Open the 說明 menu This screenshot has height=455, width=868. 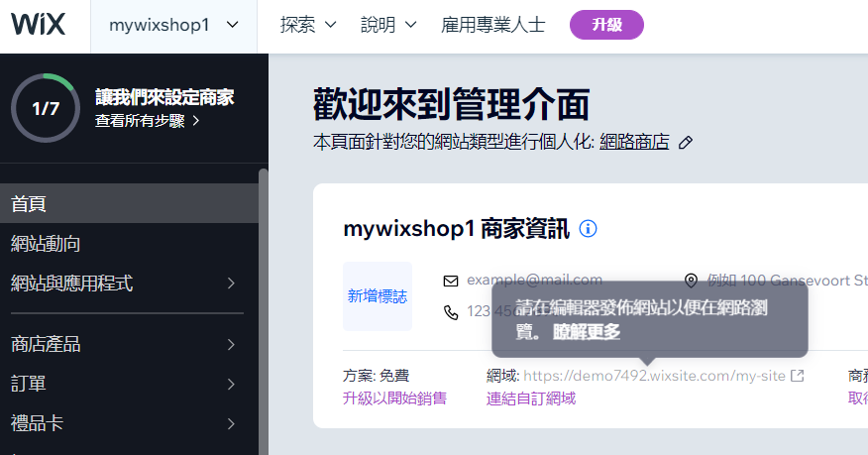(x=388, y=25)
